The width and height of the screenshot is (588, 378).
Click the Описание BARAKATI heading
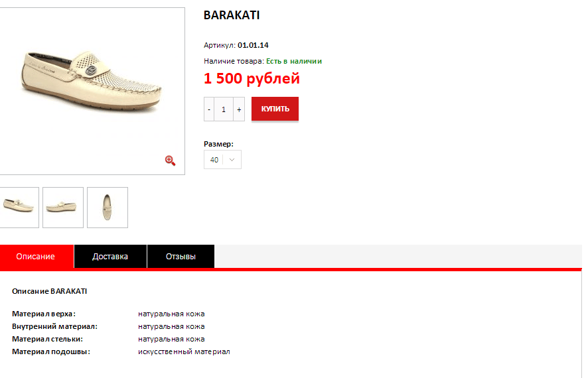[x=50, y=291]
